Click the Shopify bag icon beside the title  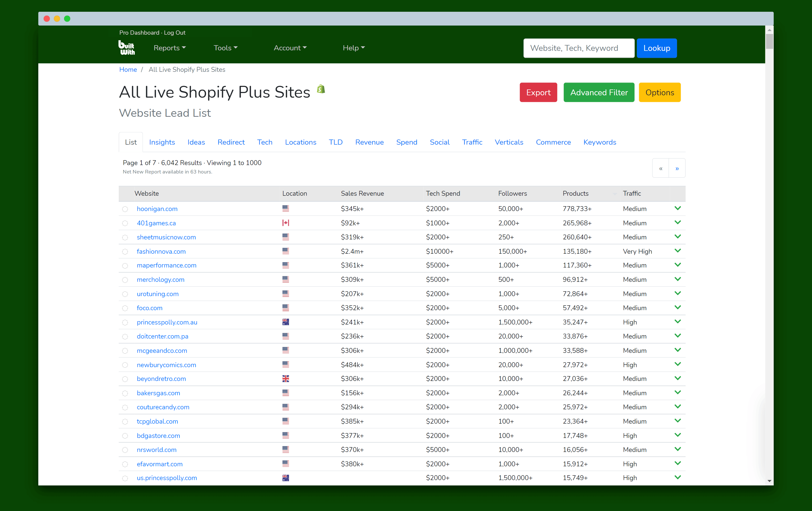pyautogui.click(x=321, y=89)
